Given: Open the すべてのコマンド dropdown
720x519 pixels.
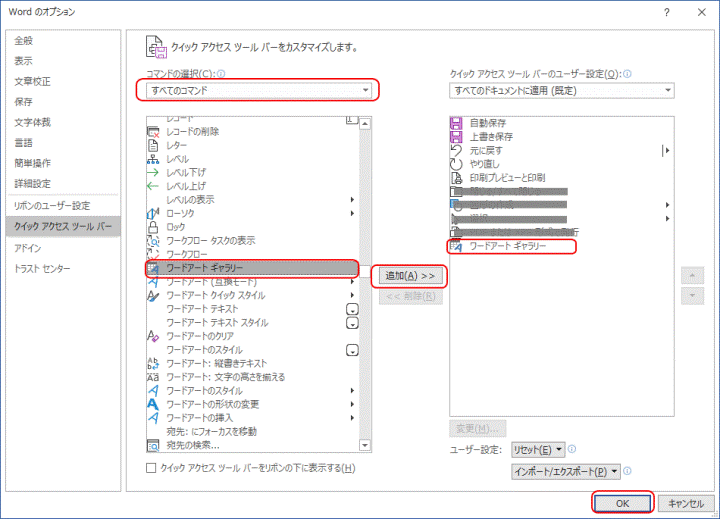Looking at the screenshot, I should tap(259, 90).
